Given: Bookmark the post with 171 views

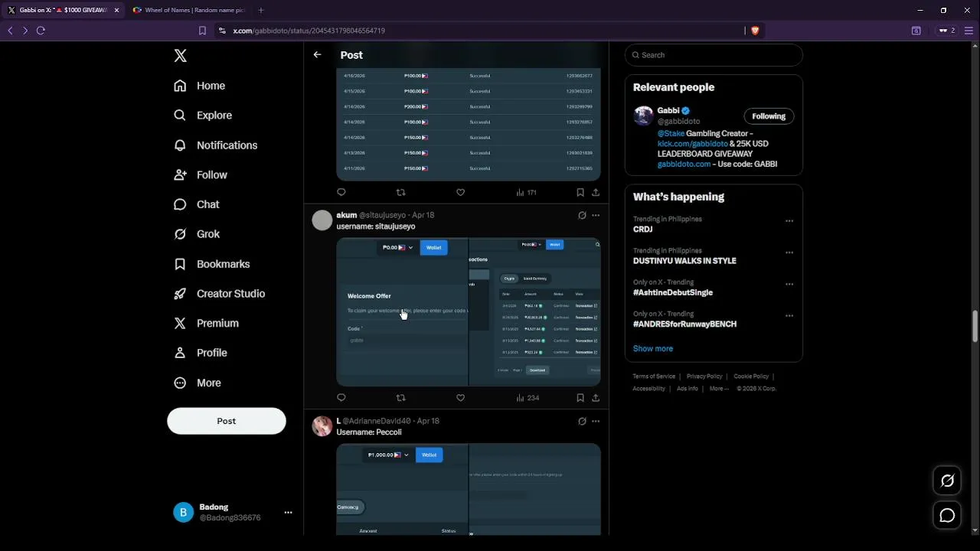Looking at the screenshot, I should coord(580,193).
